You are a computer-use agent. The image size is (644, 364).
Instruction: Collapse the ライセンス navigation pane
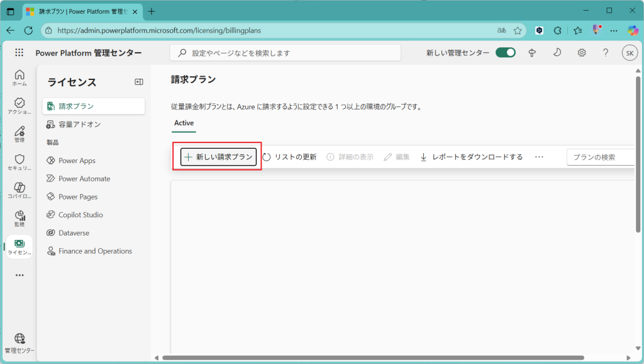pyautogui.click(x=139, y=82)
